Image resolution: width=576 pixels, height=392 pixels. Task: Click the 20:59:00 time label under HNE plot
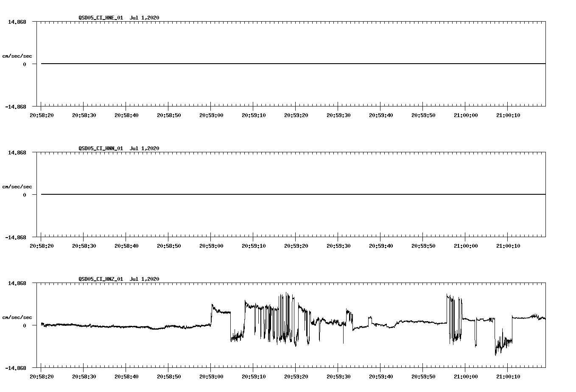(211, 115)
